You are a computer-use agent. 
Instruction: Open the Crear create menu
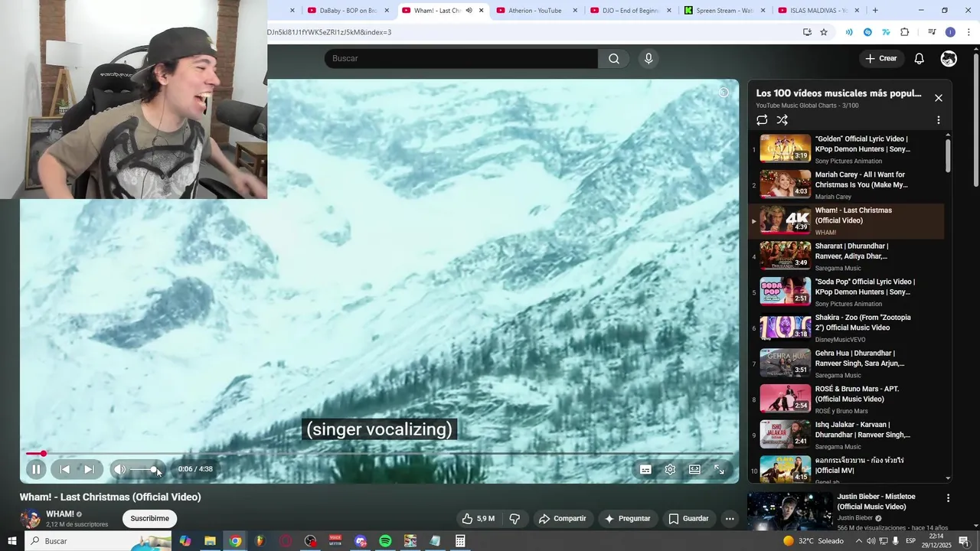(880, 58)
